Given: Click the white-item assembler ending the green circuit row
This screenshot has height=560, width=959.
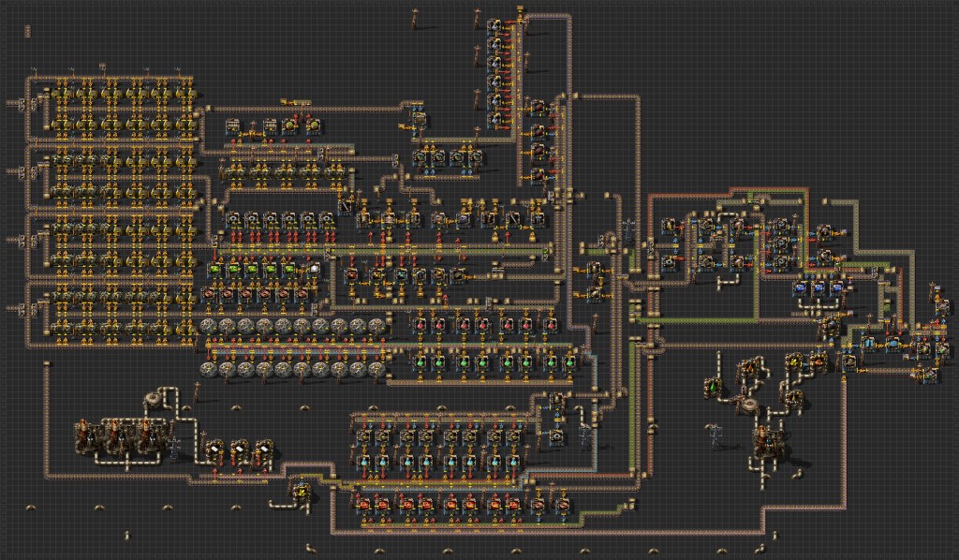Looking at the screenshot, I should (x=315, y=269).
